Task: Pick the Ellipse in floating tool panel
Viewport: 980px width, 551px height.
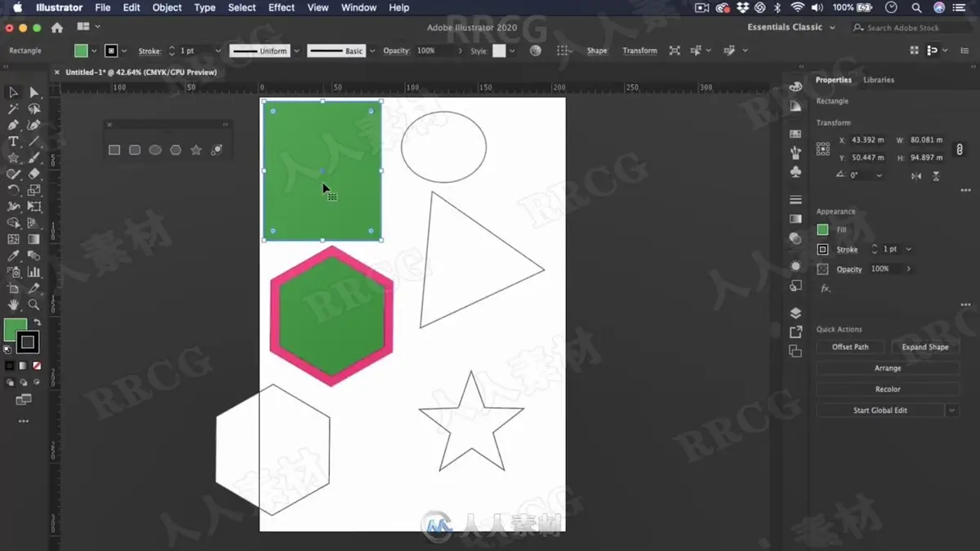Action: click(x=155, y=150)
